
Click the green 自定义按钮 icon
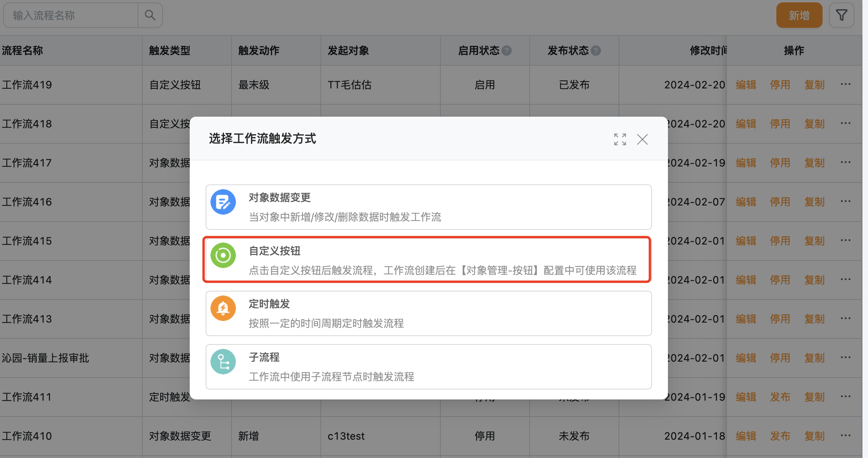click(x=223, y=255)
